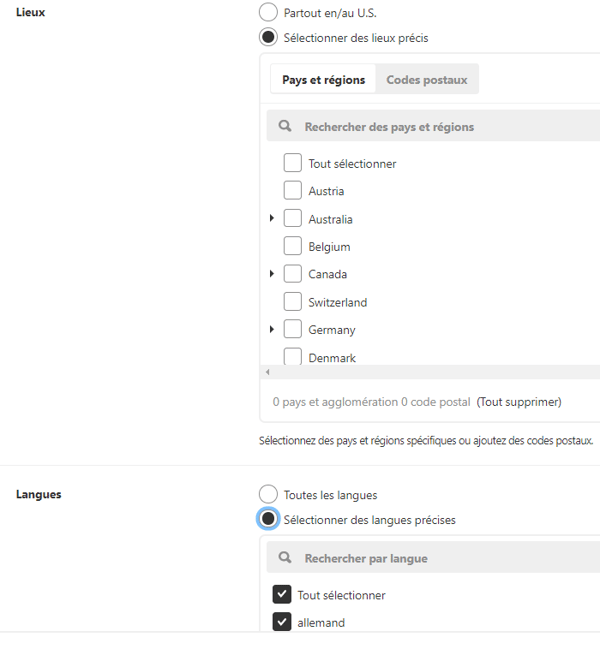
Task: Expand the Canada regions arrow
Action: click(273, 274)
